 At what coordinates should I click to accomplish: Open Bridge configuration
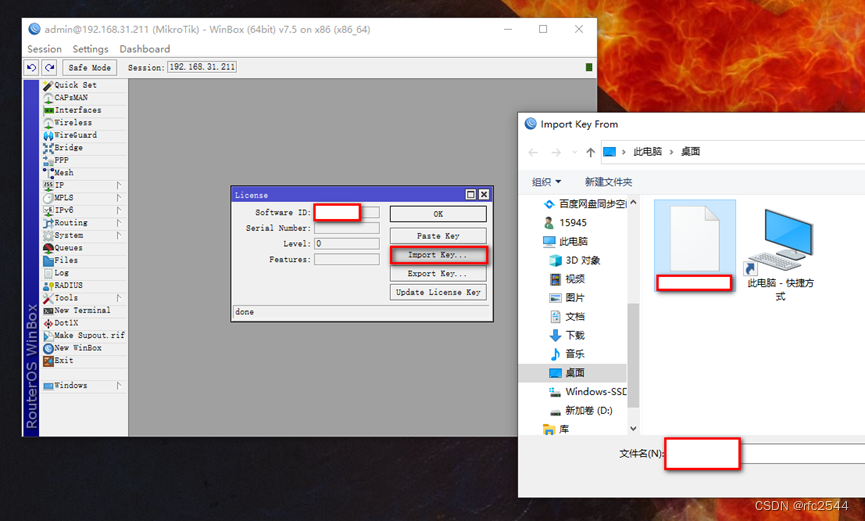click(84, 148)
